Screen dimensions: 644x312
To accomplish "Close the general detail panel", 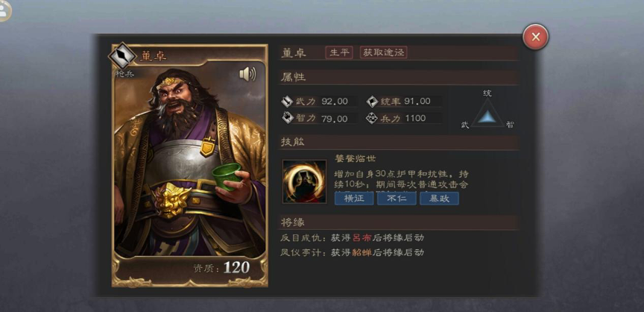I will tap(536, 37).
